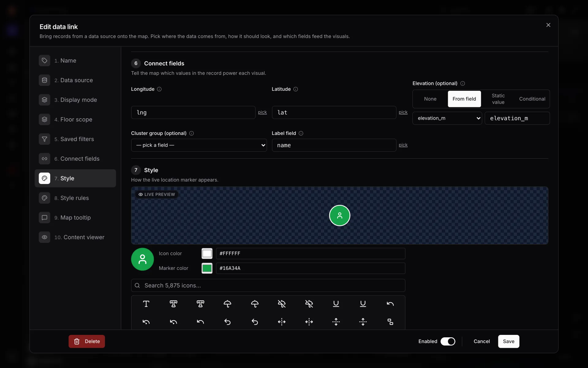This screenshot has height=368, width=588.
Task: Click the search magnifier icon in icon search
Action: pos(137,286)
